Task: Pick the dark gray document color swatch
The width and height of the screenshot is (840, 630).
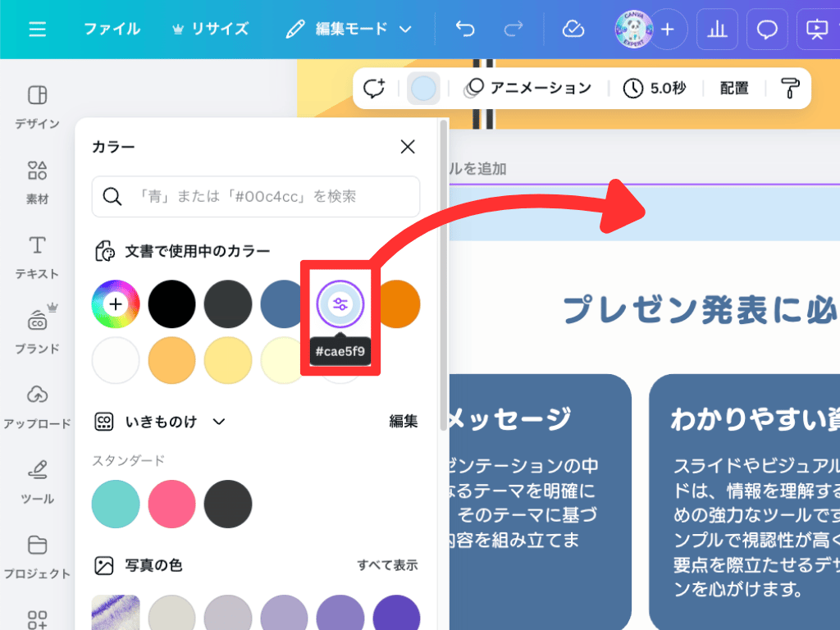Action: click(x=228, y=304)
